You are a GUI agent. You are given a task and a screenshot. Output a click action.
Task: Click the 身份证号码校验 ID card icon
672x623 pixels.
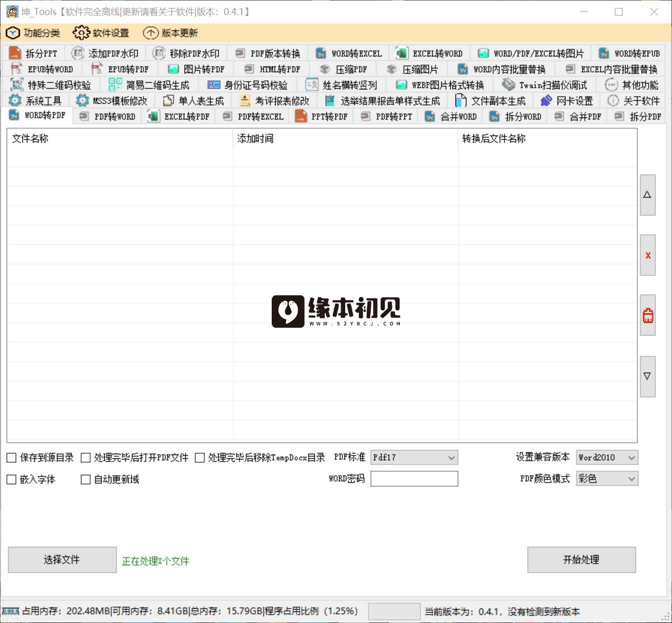214,85
